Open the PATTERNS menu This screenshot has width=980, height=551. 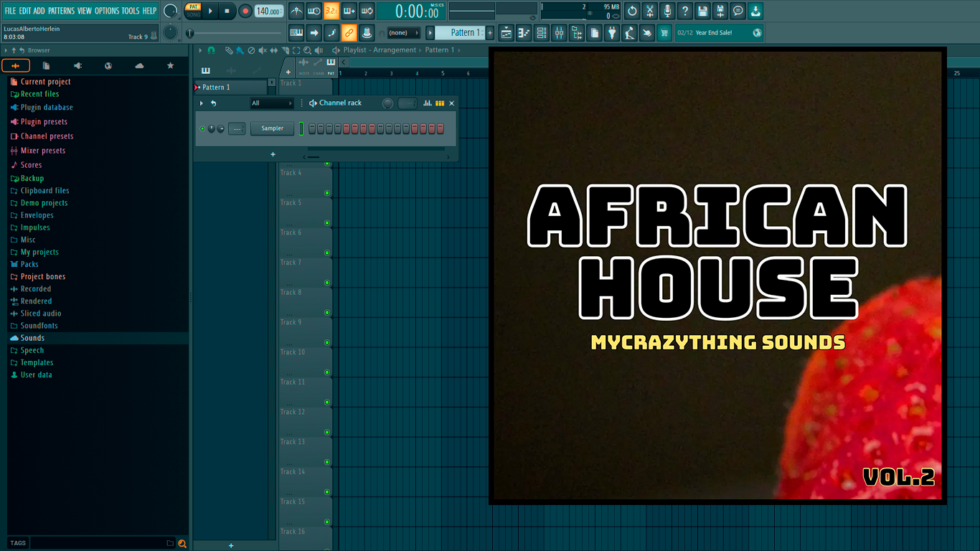coord(61,11)
